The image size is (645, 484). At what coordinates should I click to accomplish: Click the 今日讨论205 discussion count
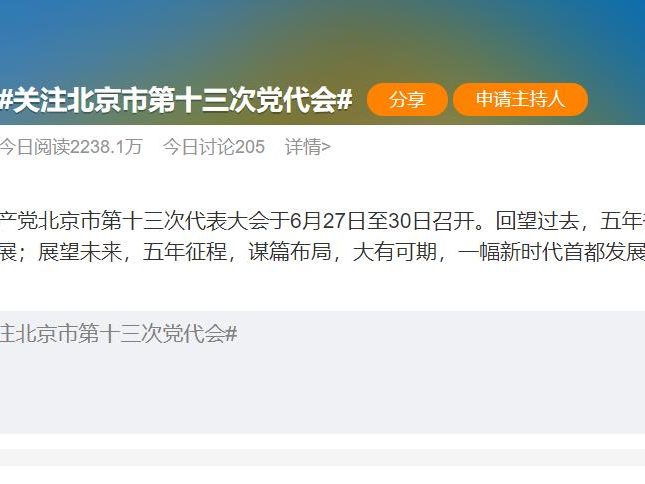pyautogui.click(x=213, y=147)
